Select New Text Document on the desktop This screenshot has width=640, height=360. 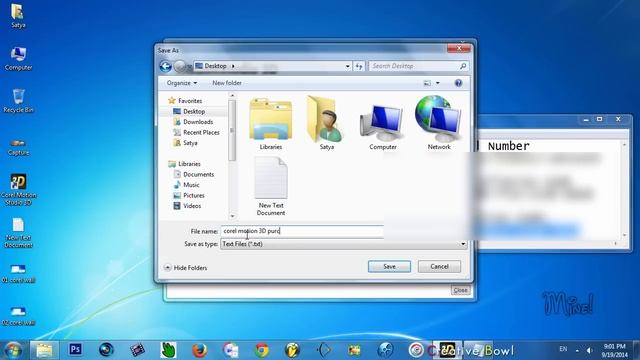[x=18, y=233]
